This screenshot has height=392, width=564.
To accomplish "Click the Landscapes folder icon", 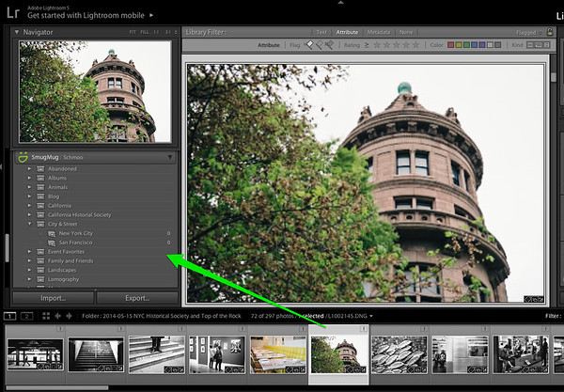I will 40,270.
